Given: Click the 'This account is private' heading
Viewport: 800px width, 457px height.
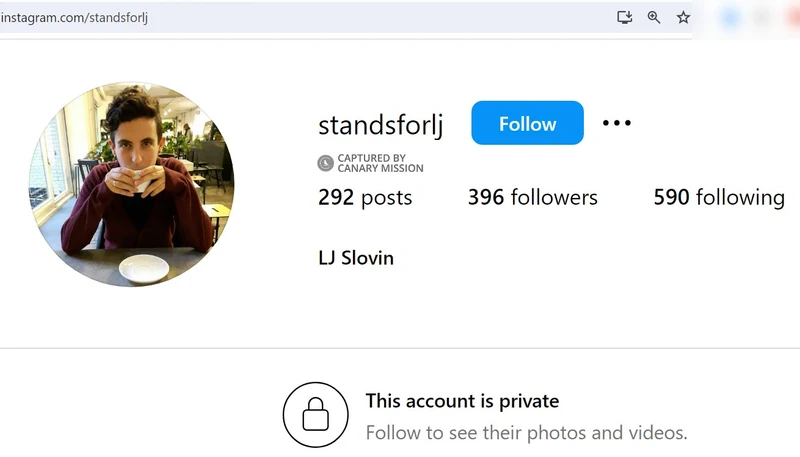Looking at the screenshot, I should 462,401.
